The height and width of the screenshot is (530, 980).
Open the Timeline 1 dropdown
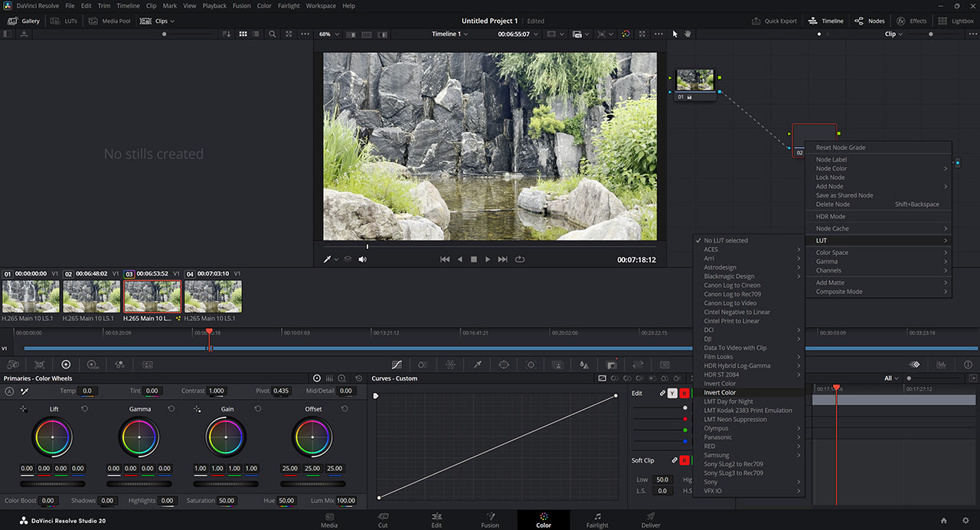coord(449,34)
